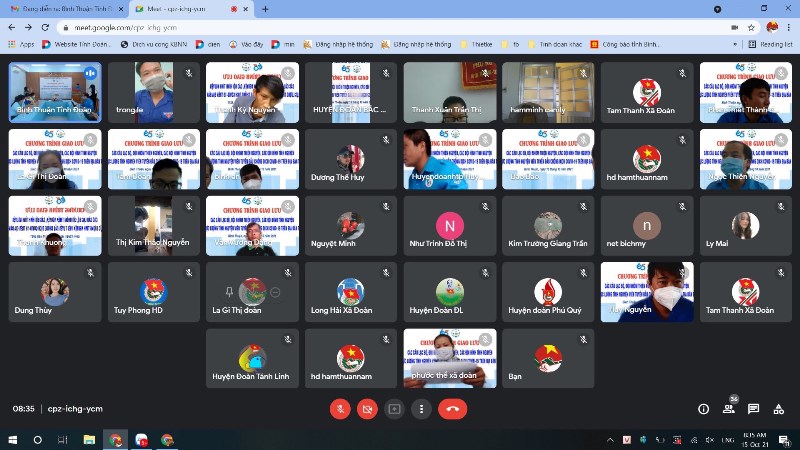
Task: Remove La Gi Thị đoàn from call
Action: coord(275,292)
